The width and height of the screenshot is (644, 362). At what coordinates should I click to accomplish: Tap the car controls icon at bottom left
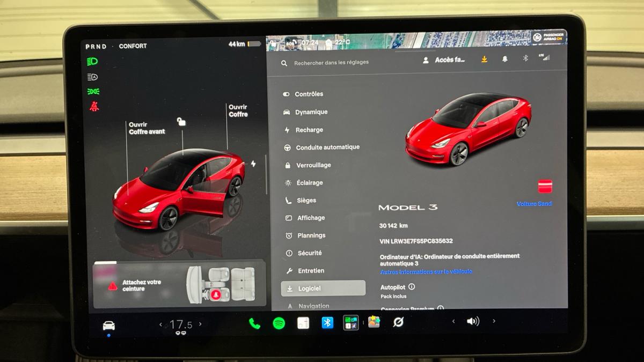tap(108, 326)
